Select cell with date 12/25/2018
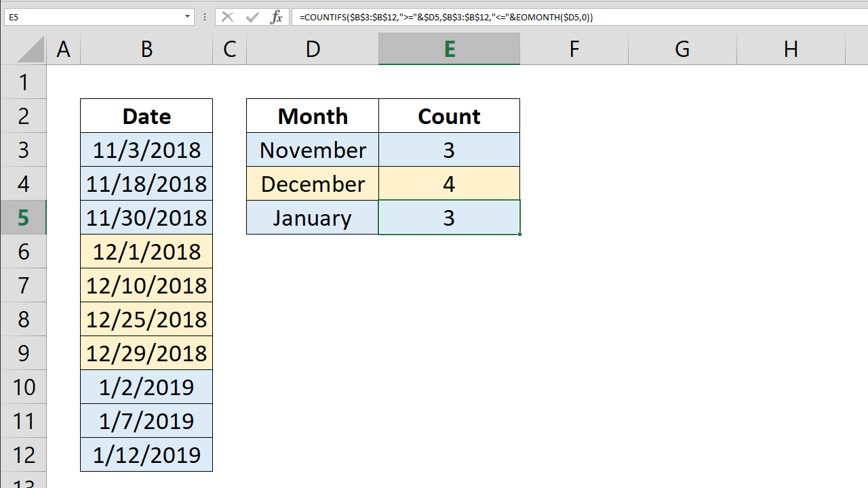868x488 pixels. point(146,319)
